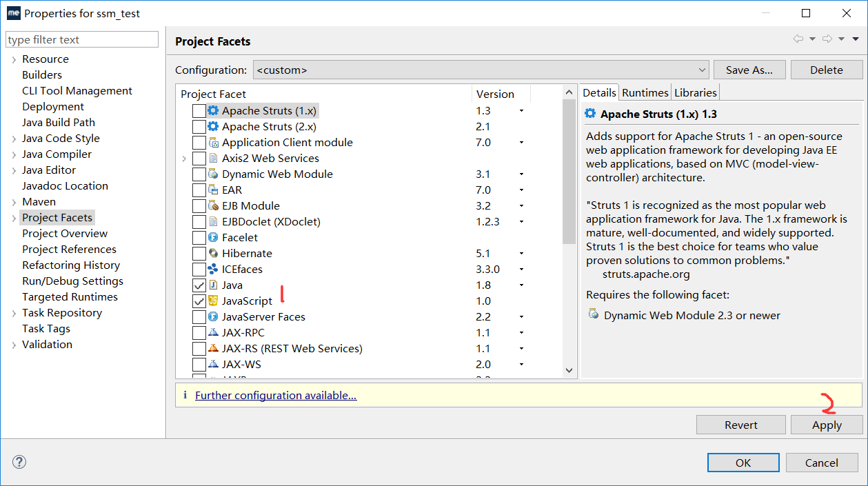Click the type filter text field
This screenshot has height=486, width=868.
tap(82, 39)
